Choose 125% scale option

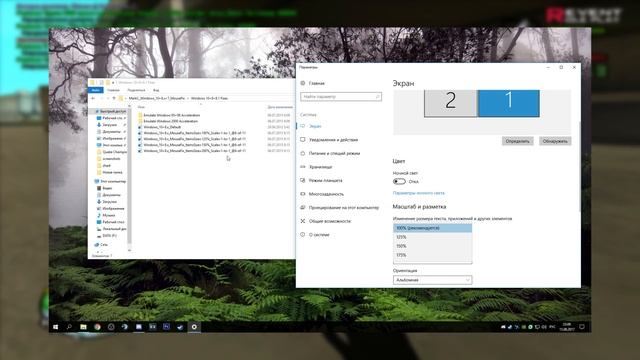click(x=432, y=237)
